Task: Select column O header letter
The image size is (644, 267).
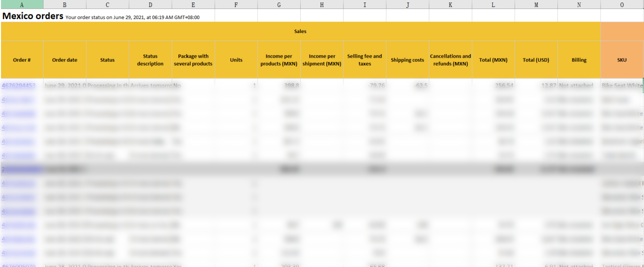Action: (x=621, y=5)
